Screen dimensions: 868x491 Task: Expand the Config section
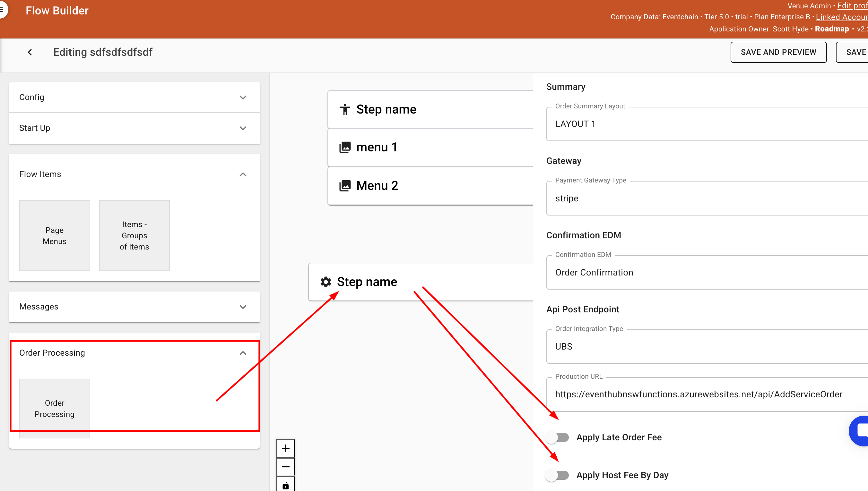[243, 97]
